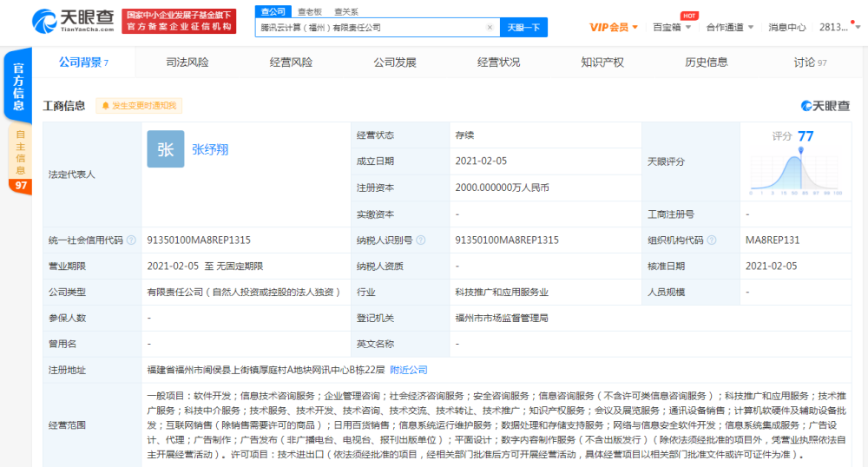
Task: Switch to the 经营状况 tab
Action: click(498, 62)
